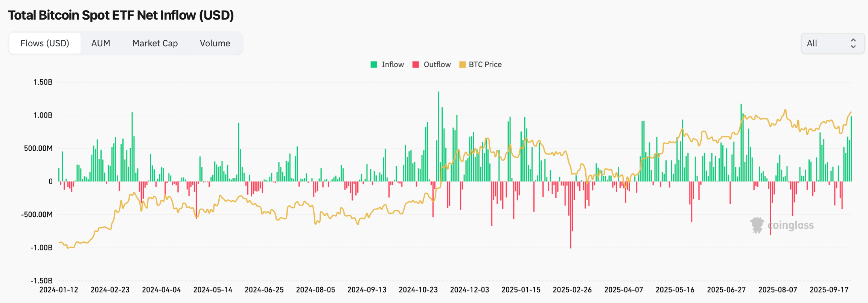The width and height of the screenshot is (868, 303).
Task: Click the coinglass mascot logo watermark
Action: coord(757,225)
